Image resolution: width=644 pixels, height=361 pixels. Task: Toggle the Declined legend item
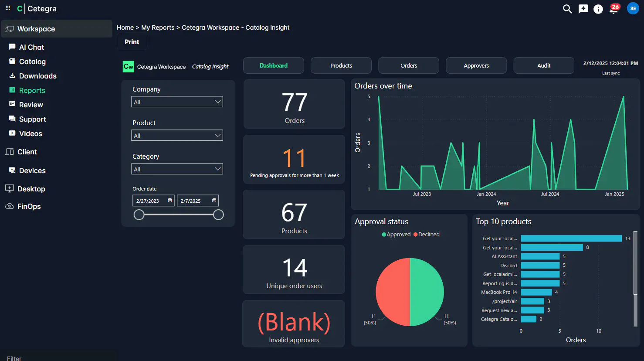[427, 235]
